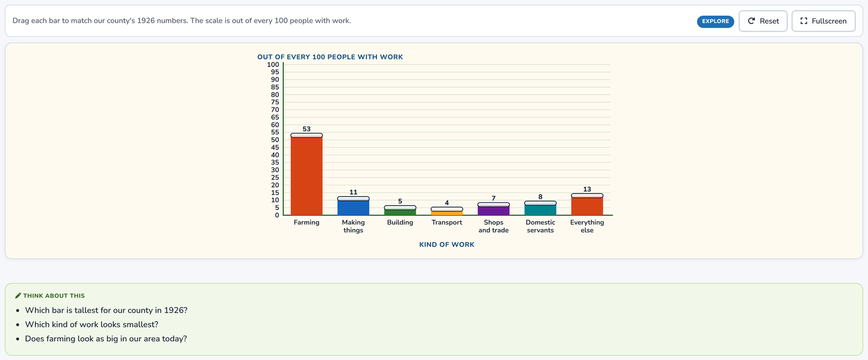868x360 pixels.
Task: Click the Transport axis label
Action: (447, 222)
